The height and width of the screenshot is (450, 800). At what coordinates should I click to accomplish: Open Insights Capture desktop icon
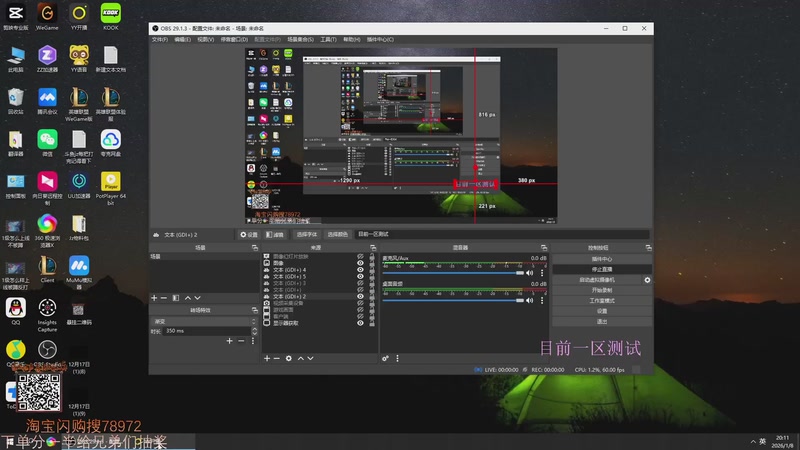47,315
